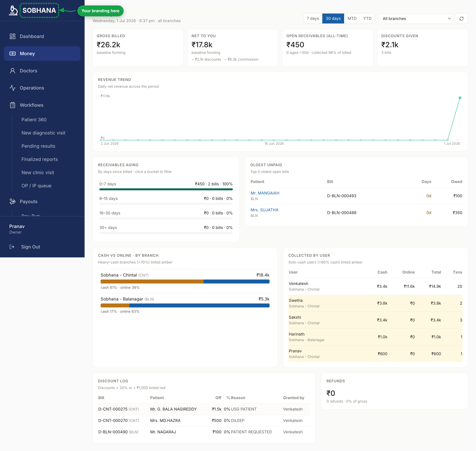This screenshot has height=451, width=476.
Task: Select the 7 days period toggle
Action: tap(313, 19)
